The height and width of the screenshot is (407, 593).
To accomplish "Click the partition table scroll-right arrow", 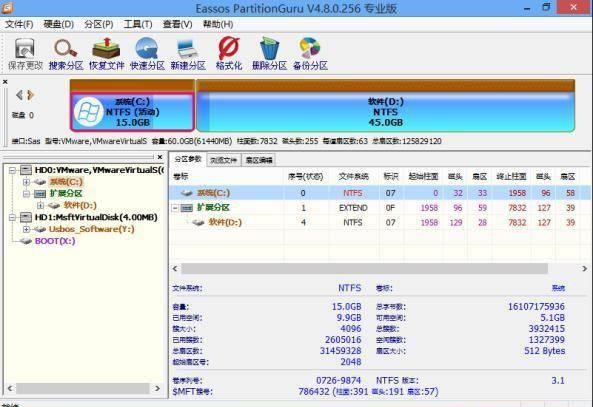I will pyautogui.click(x=584, y=269).
